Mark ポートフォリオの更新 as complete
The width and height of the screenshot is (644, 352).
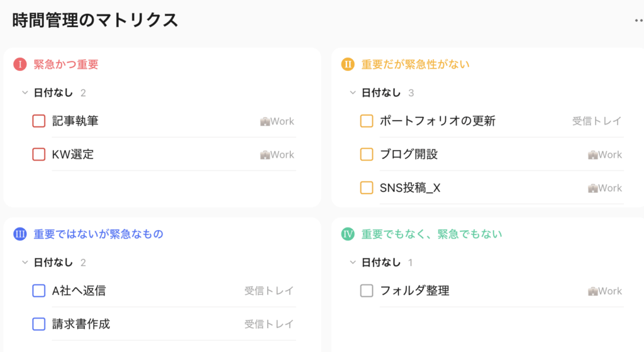click(367, 121)
